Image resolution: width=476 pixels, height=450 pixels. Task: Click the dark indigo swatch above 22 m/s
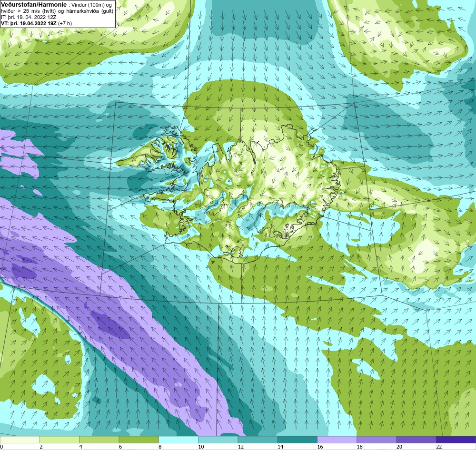(456, 440)
